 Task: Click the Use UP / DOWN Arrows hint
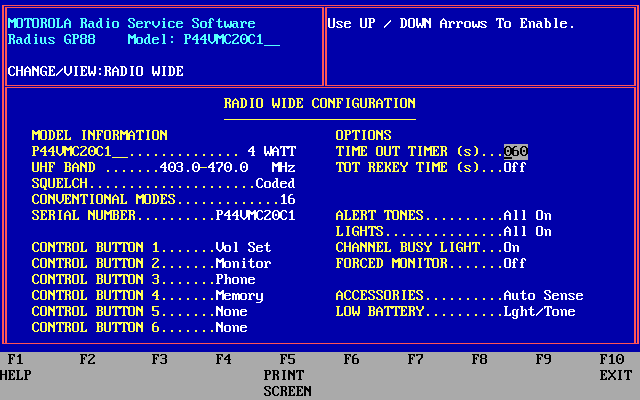tap(451, 23)
